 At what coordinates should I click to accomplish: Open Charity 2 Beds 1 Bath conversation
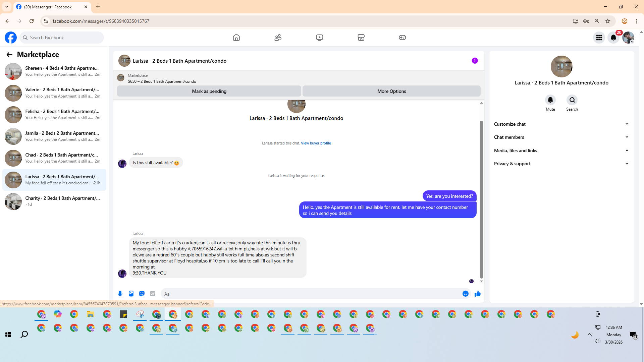tap(54, 201)
